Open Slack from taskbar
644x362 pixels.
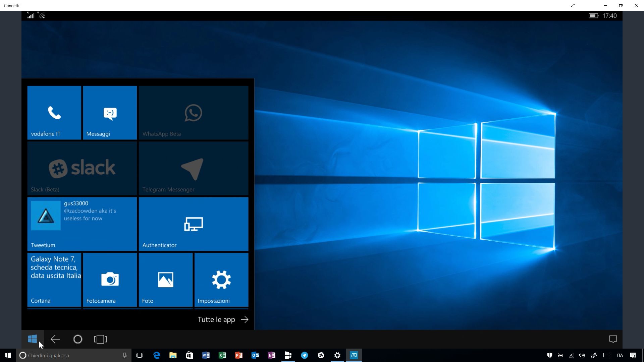pos(321,355)
